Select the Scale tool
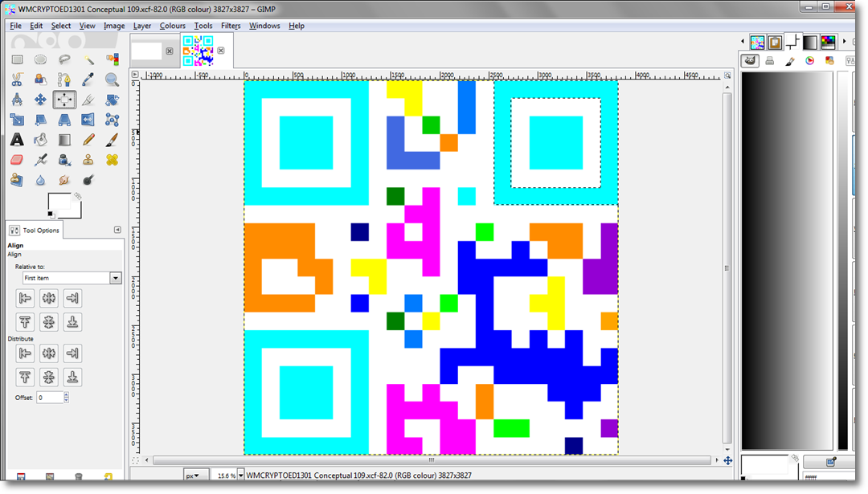The width and height of the screenshot is (868, 494). coord(17,120)
